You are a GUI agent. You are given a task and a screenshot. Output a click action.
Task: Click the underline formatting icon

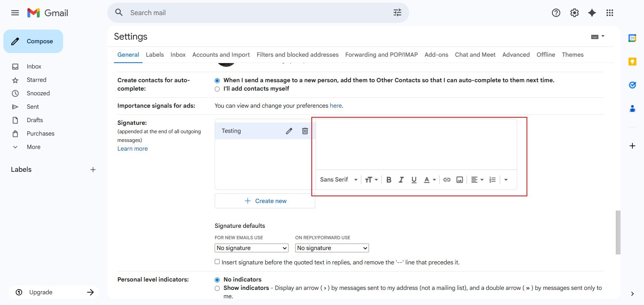(414, 180)
